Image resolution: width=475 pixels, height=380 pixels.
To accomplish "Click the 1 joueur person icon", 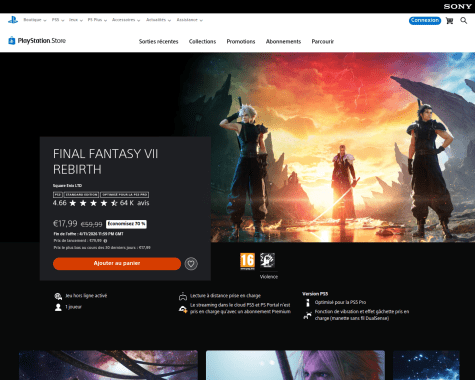I will (58, 307).
